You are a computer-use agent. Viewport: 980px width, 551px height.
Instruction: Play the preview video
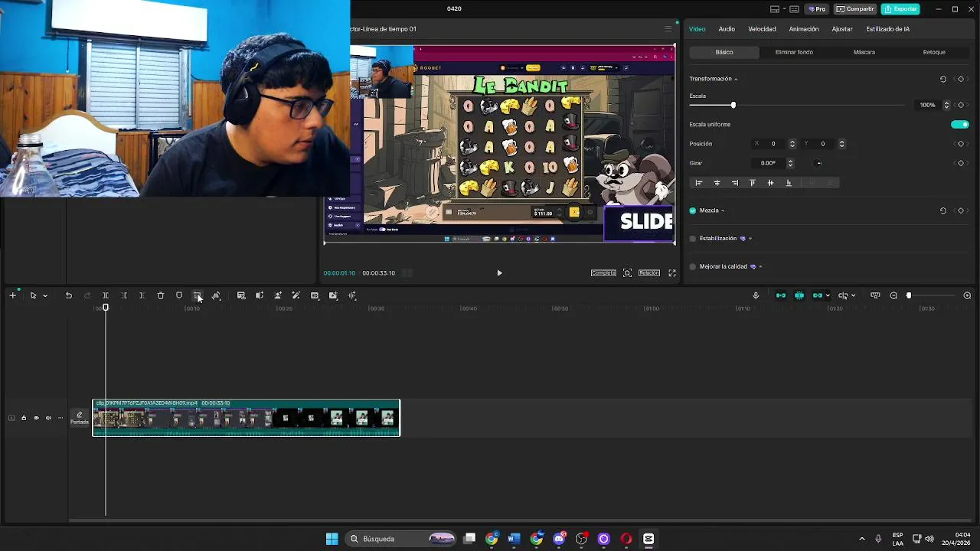tap(499, 273)
